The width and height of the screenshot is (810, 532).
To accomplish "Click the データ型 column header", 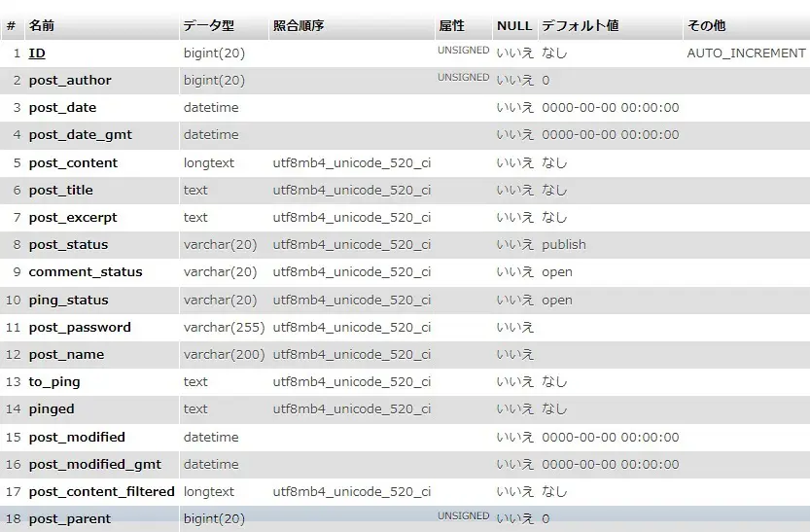I will [208, 25].
